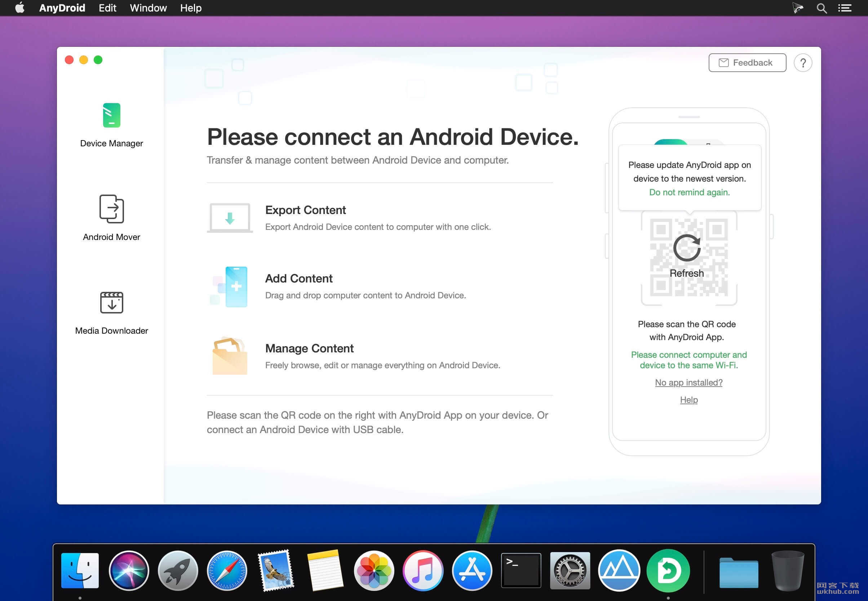Click the 'Please connect an Android Device.' headline
868x601 pixels.
coord(393,136)
